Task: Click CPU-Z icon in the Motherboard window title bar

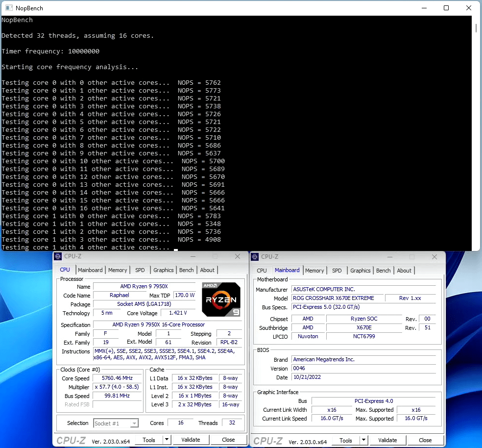Action: [255, 256]
